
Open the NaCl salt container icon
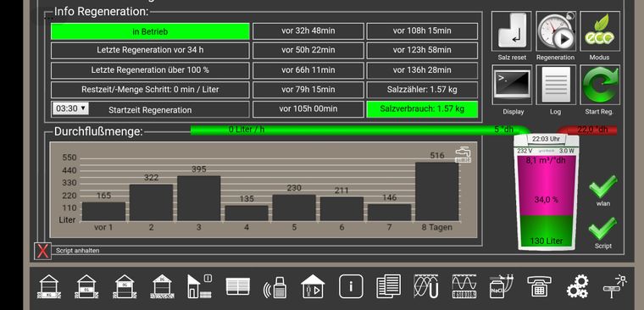[502, 286]
